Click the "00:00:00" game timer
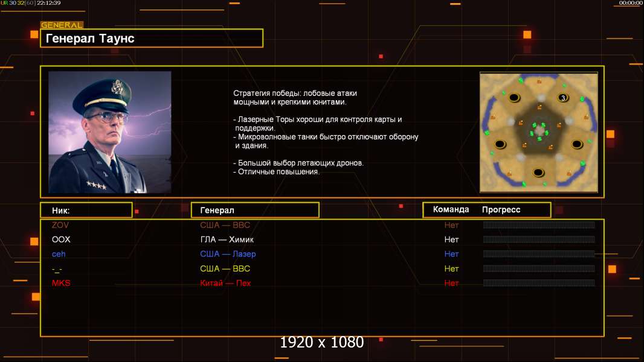The image size is (644, 362). [631, 3]
